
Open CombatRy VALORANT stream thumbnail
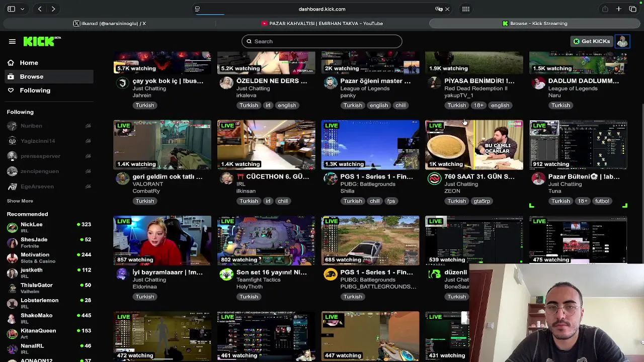coord(162,145)
